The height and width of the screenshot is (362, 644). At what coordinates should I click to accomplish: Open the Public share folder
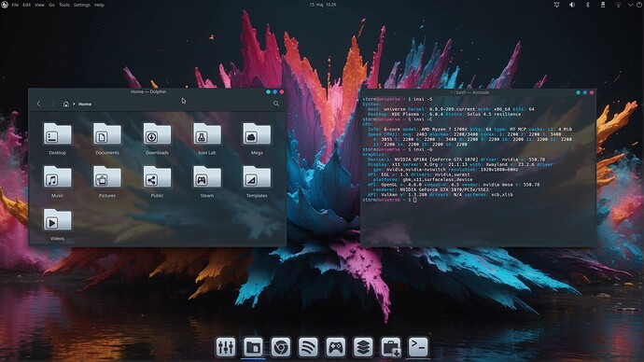coord(157,181)
